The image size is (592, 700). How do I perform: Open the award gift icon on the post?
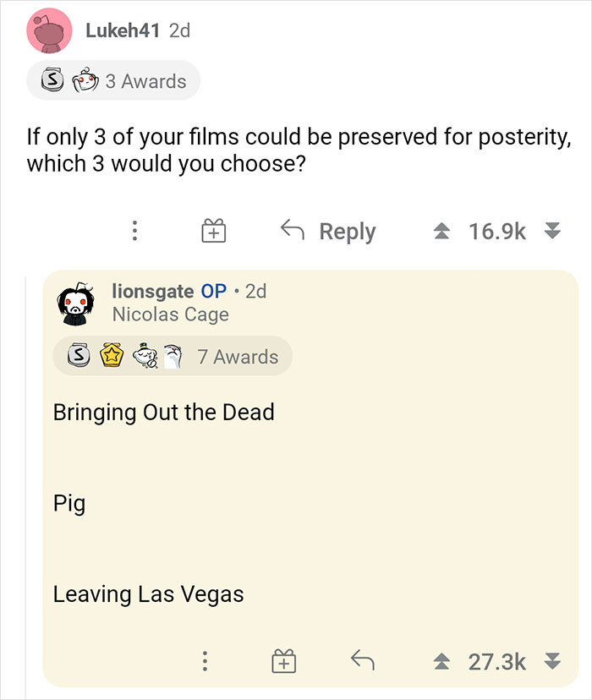213,229
